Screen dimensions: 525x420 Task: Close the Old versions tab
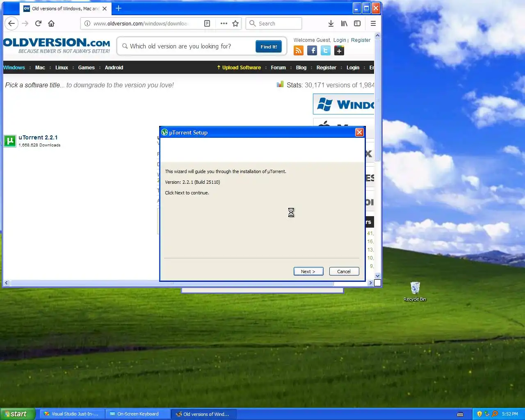pos(105,8)
